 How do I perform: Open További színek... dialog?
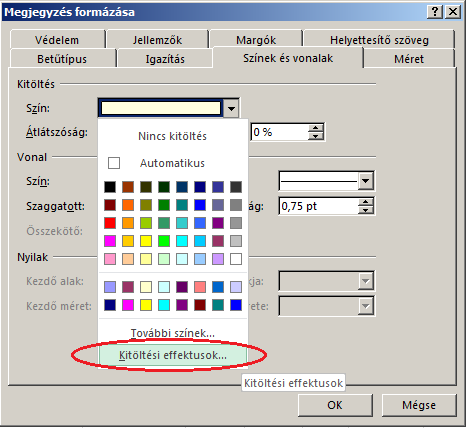[x=172, y=333]
